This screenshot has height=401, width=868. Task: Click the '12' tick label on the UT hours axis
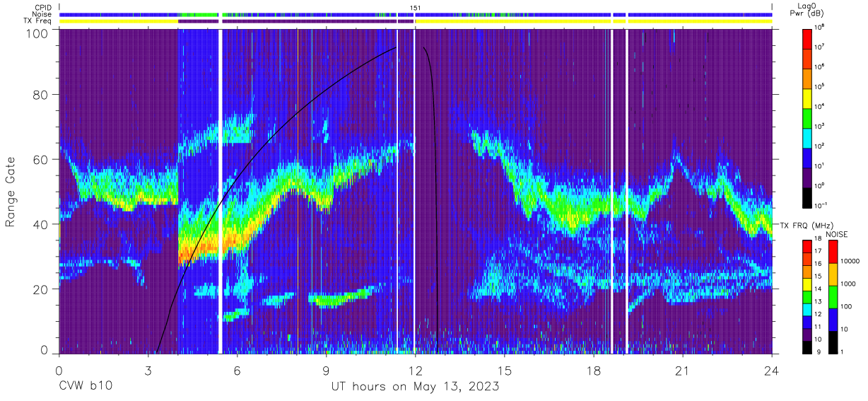coord(416,371)
